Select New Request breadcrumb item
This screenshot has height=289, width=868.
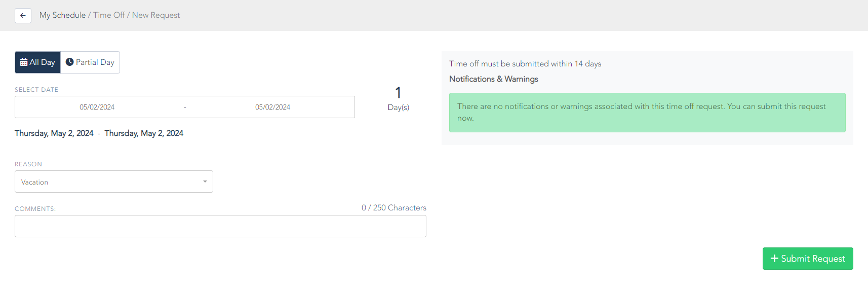click(x=156, y=15)
